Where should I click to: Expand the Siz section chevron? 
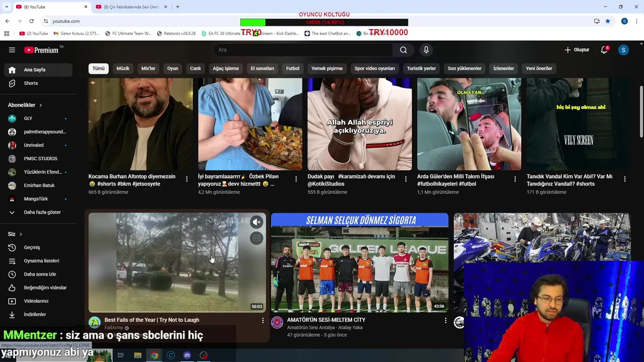point(21,234)
